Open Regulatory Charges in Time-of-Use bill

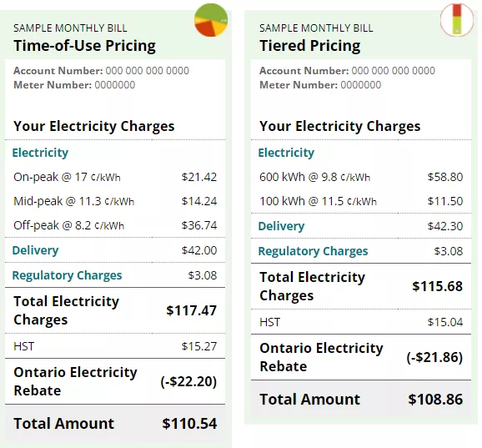tap(67, 275)
